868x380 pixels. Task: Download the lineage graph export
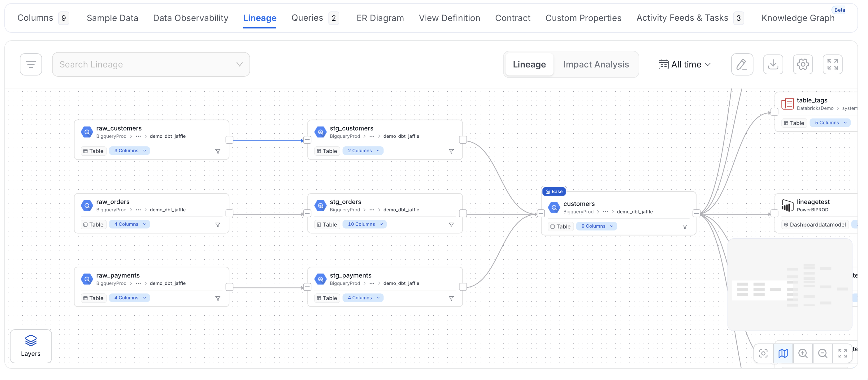773,64
